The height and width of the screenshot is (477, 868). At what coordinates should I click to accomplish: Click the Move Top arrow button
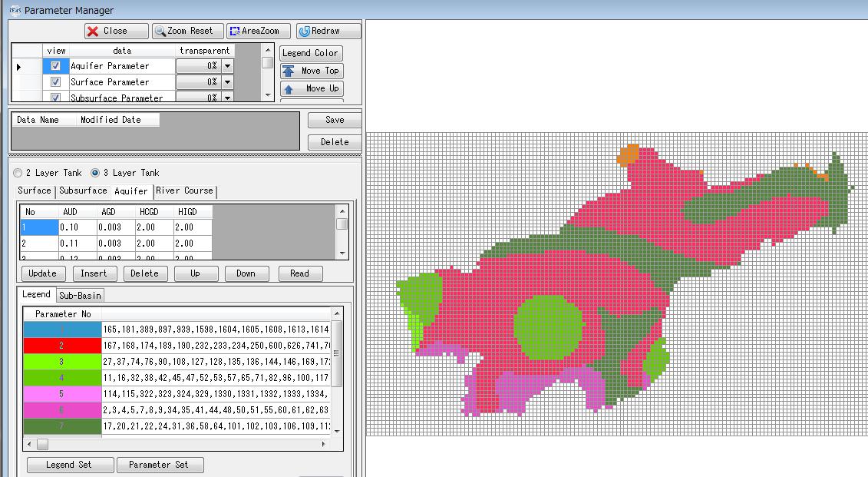(x=311, y=71)
